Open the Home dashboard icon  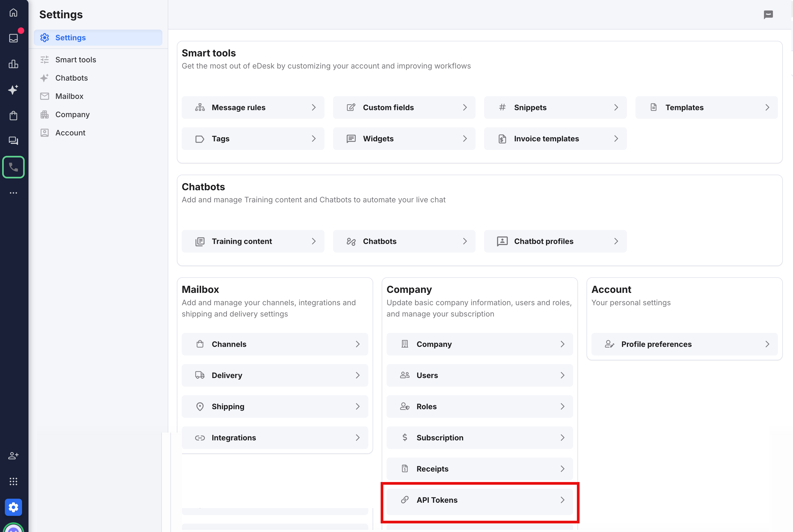(14, 12)
